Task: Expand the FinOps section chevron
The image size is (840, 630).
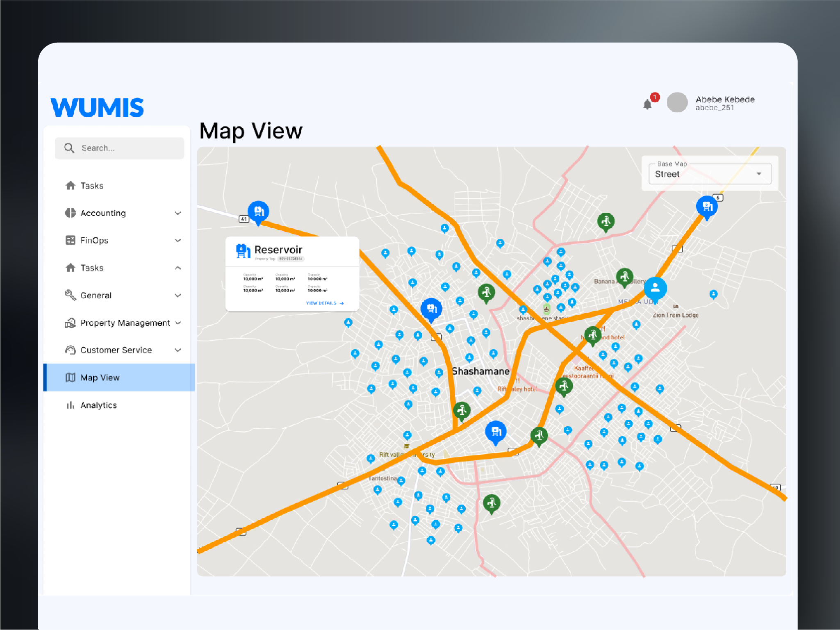Action: tap(178, 241)
